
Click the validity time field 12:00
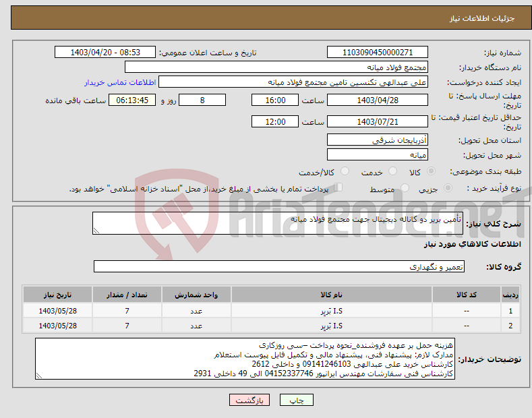pyautogui.click(x=275, y=121)
